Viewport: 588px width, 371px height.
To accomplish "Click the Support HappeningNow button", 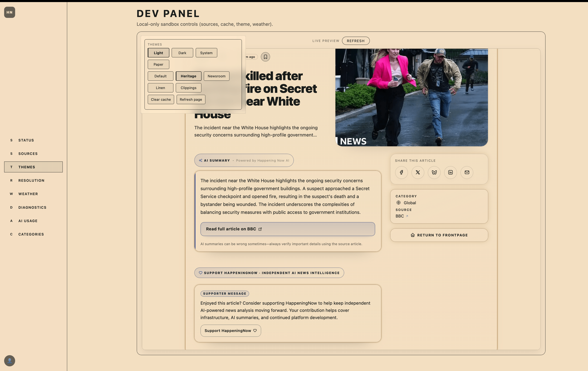I will (x=231, y=331).
